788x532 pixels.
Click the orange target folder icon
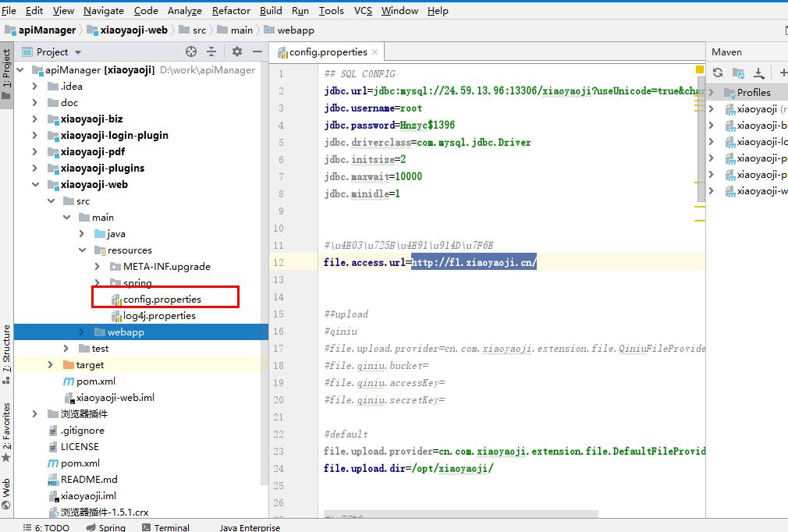click(x=69, y=365)
